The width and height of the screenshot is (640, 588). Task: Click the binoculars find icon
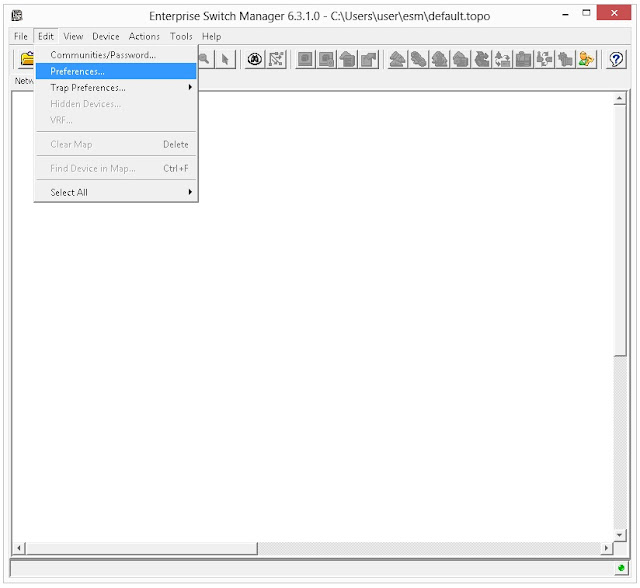tap(255, 60)
